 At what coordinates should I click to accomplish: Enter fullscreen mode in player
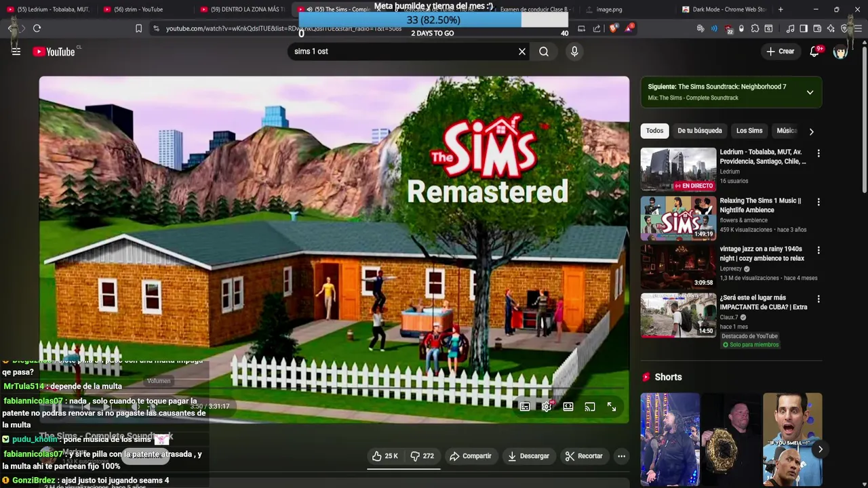612,407
